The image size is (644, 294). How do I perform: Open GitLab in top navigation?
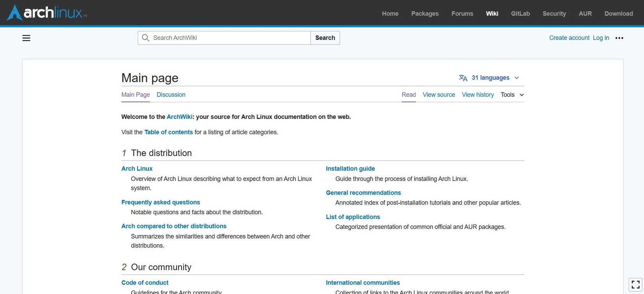pyautogui.click(x=521, y=13)
